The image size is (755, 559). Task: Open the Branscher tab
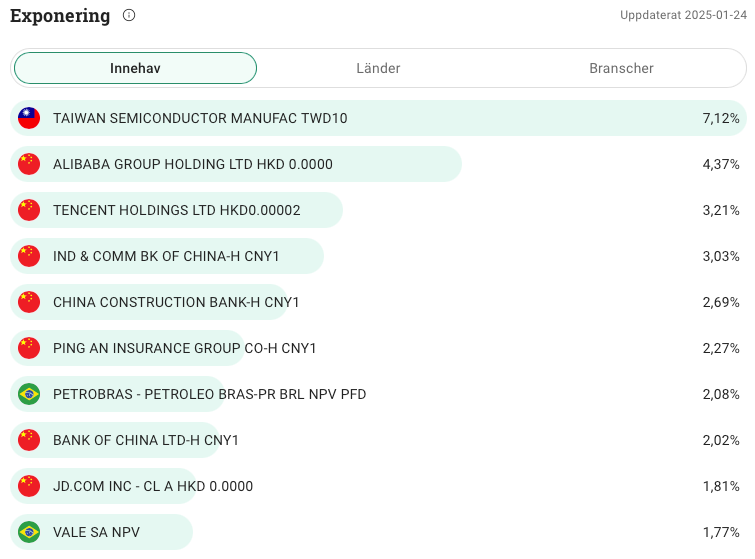pos(621,68)
